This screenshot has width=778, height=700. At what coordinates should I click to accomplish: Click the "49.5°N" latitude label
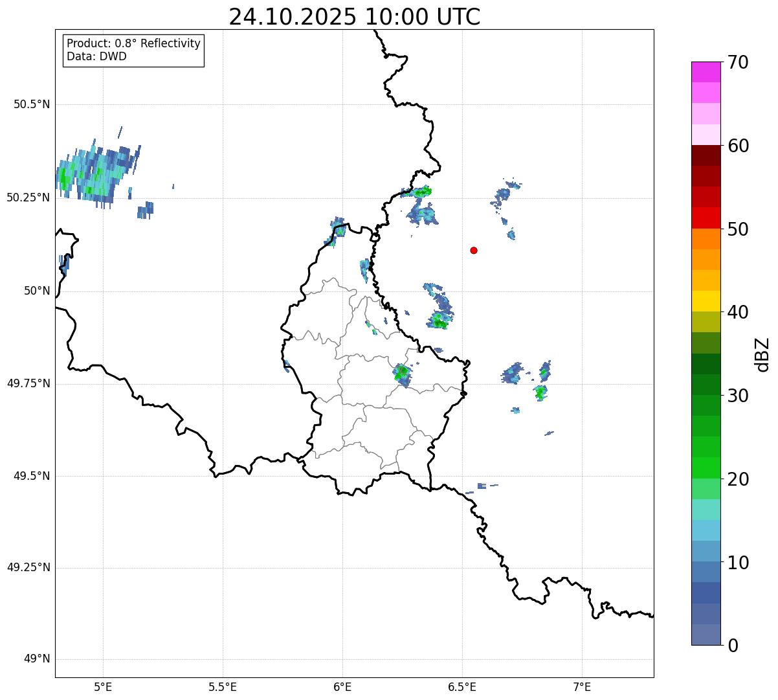coord(32,476)
